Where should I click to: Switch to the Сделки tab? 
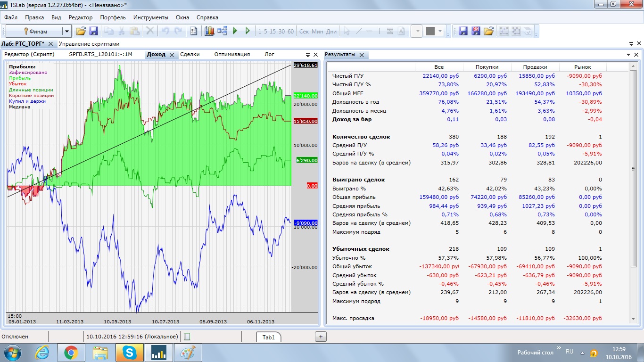coord(190,54)
